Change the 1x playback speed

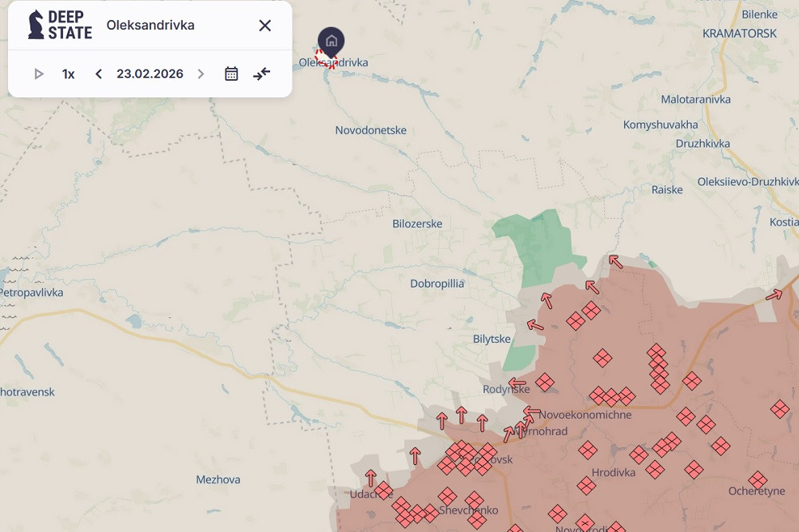tap(69, 74)
